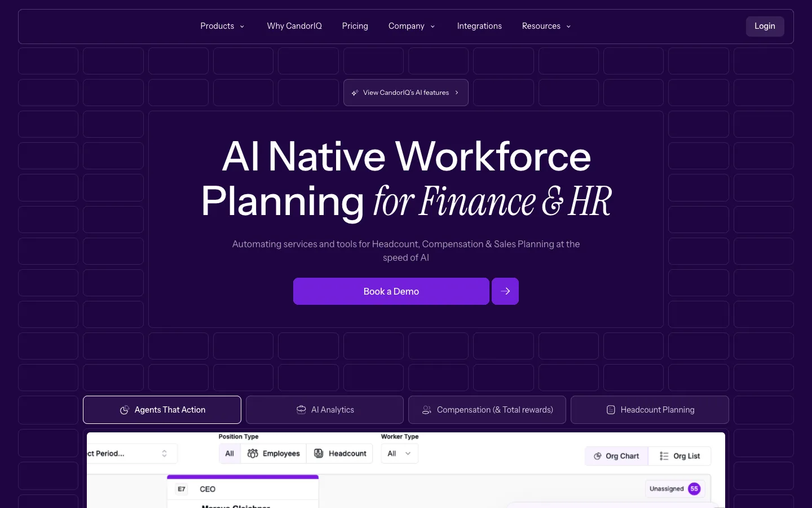Open Integrations page
This screenshot has width=812, height=508.
479,26
